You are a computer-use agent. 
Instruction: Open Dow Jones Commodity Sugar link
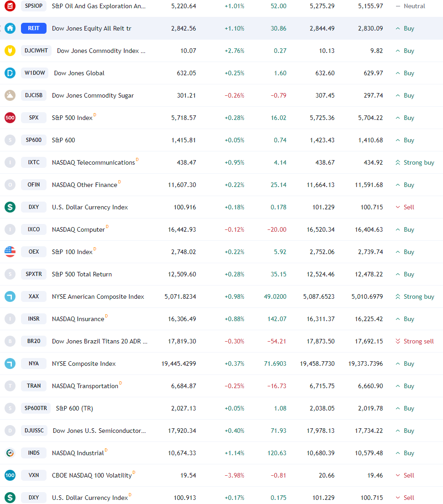tap(93, 95)
